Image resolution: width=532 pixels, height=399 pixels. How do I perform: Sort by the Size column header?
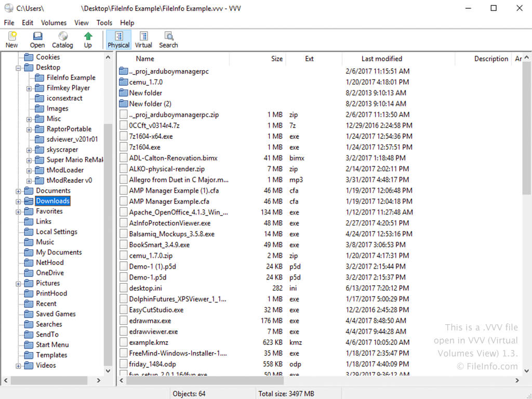258,59
